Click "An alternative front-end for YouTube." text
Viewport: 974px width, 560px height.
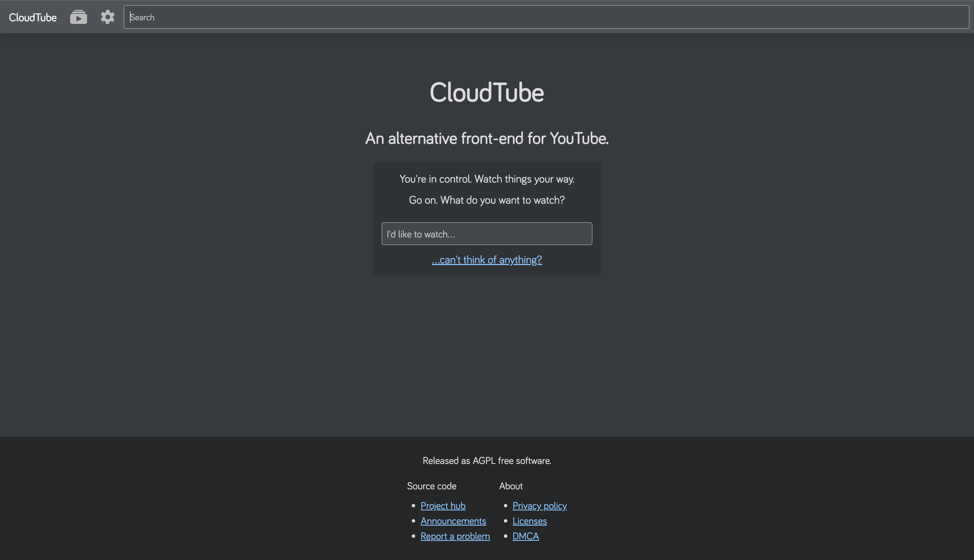point(487,138)
